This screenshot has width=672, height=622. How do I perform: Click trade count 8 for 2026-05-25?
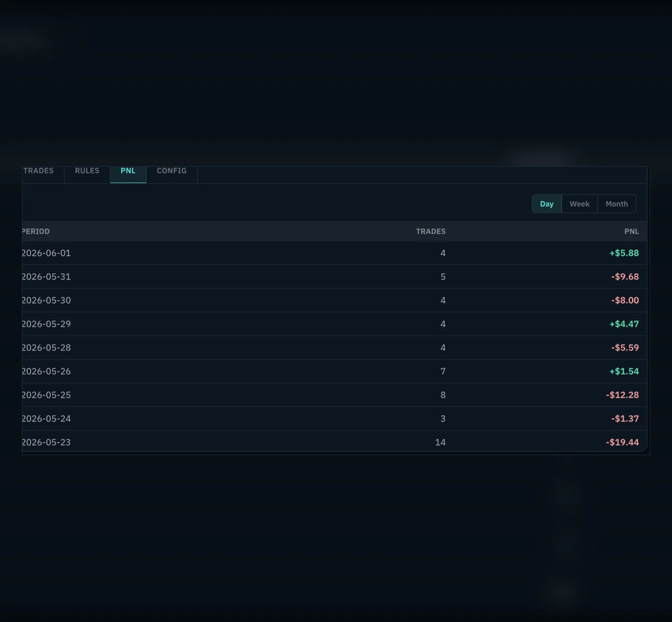pyautogui.click(x=443, y=395)
